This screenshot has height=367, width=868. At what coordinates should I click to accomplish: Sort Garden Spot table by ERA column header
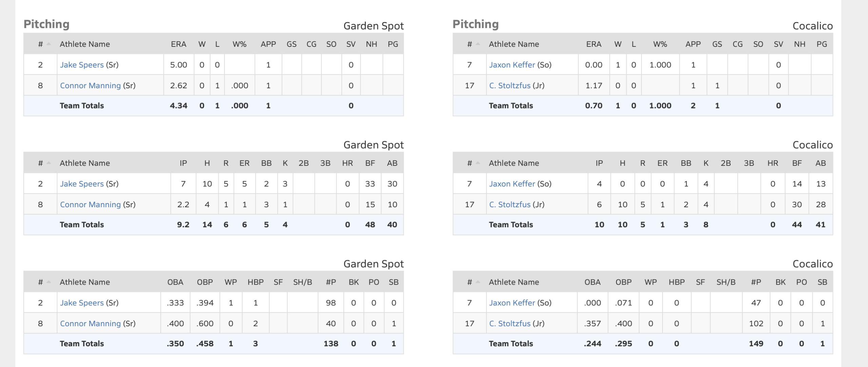pyautogui.click(x=178, y=44)
